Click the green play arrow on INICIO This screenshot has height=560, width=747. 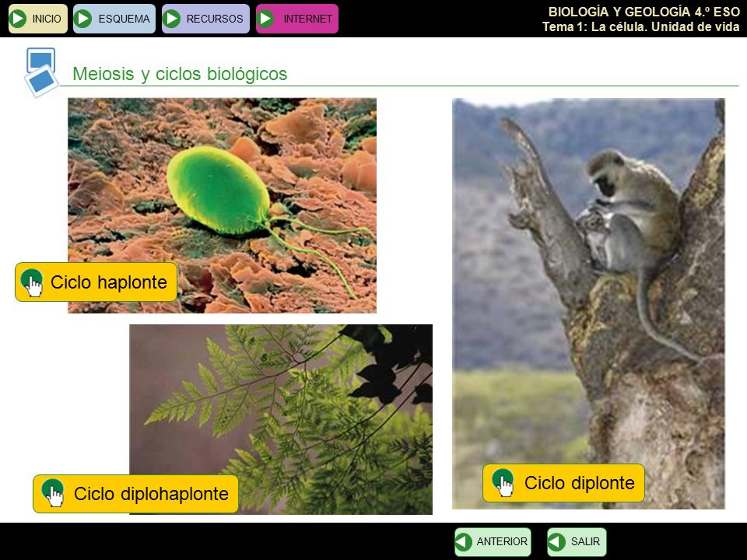[18, 19]
